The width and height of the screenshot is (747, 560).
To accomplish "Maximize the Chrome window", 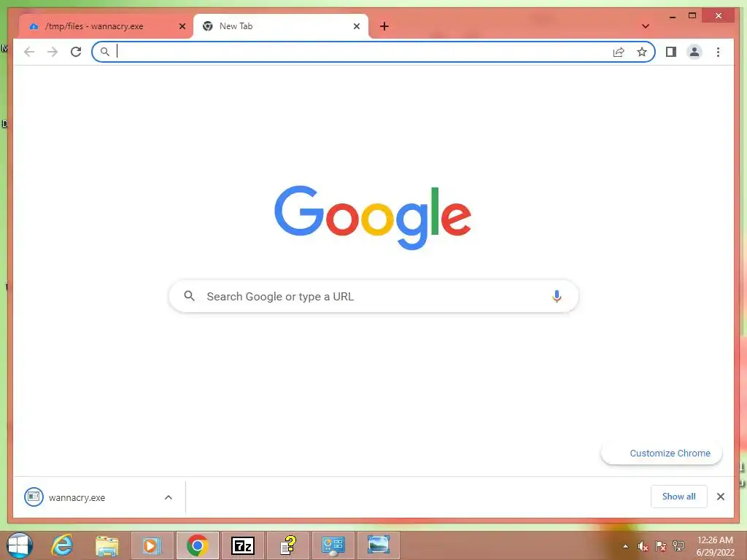I will pos(692,16).
